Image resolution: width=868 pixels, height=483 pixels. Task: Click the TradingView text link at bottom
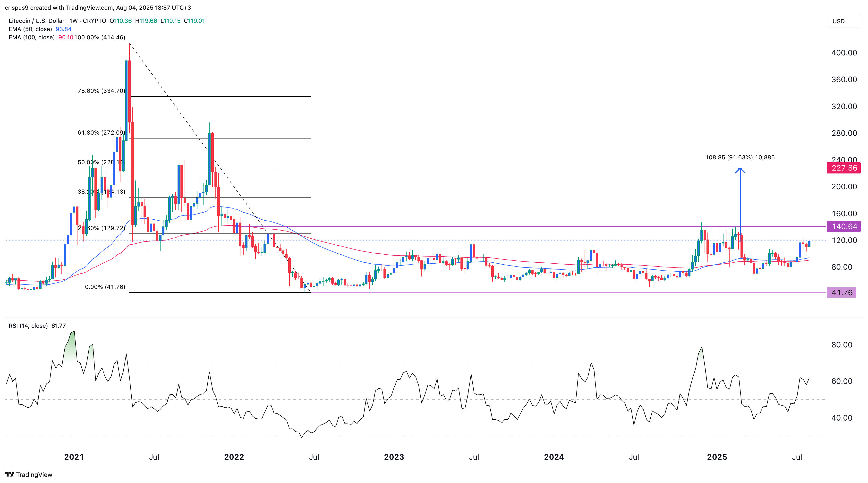(x=34, y=474)
